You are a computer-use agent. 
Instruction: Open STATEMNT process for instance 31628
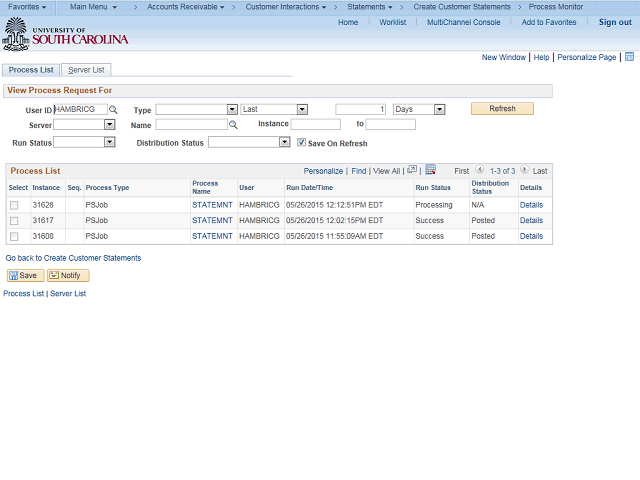[x=212, y=205]
